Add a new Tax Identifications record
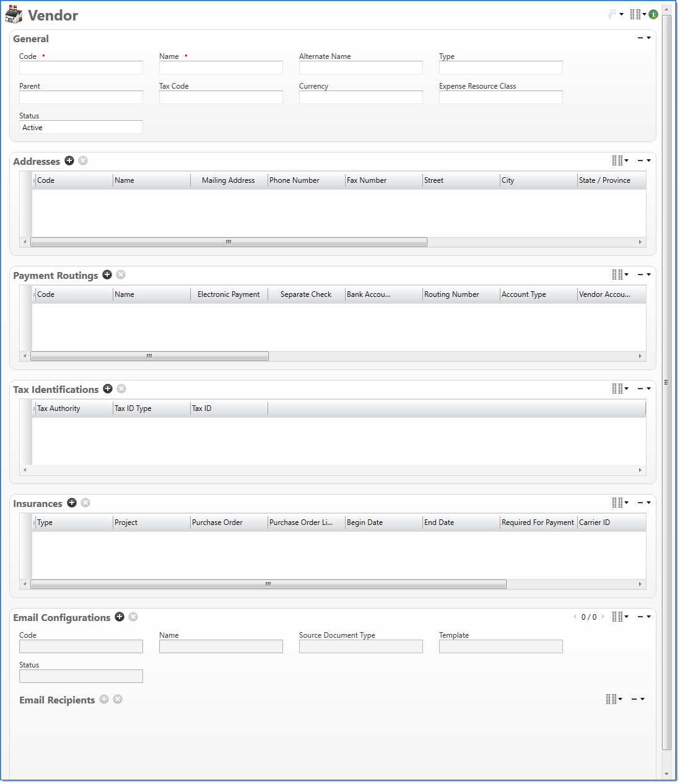The image size is (680, 784). 108,389
